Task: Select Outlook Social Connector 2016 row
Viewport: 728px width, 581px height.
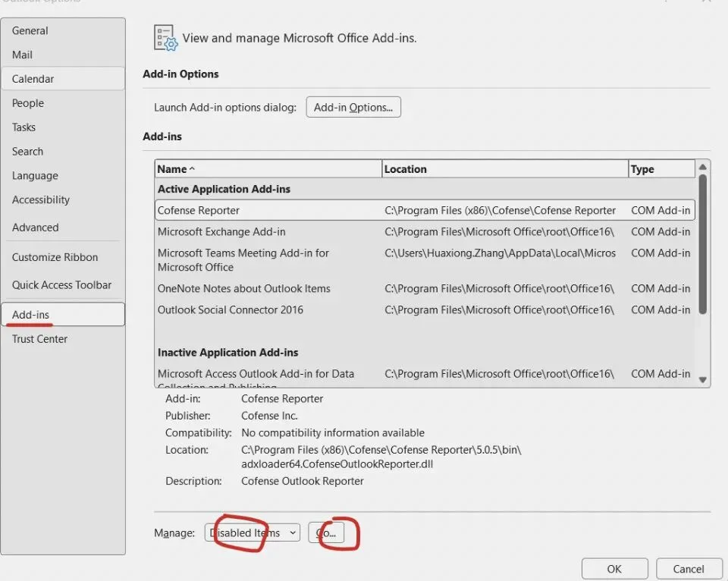Action: pos(425,309)
